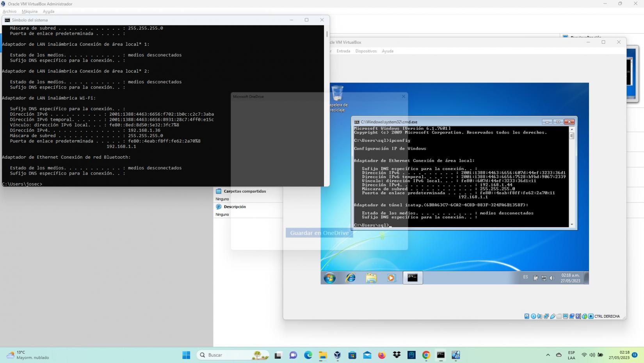The height and width of the screenshot is (363, 644).
Task: Click the volume icon in the Windows 7 tray
Action: tap(552, 278)
